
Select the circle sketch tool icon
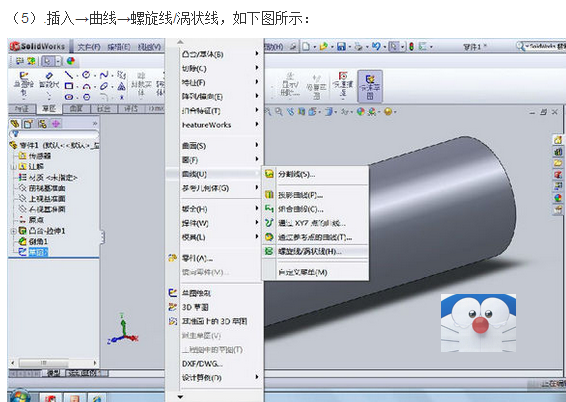point(86,75)
